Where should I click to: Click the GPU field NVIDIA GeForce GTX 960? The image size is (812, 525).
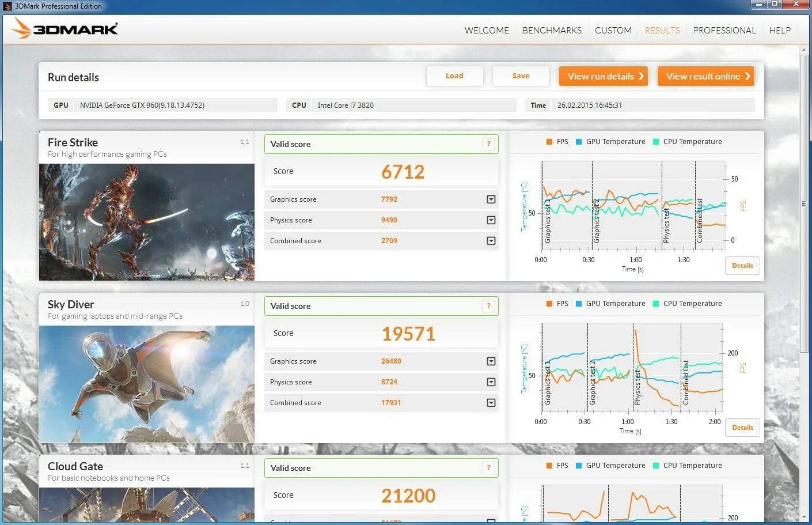point(176,105)
